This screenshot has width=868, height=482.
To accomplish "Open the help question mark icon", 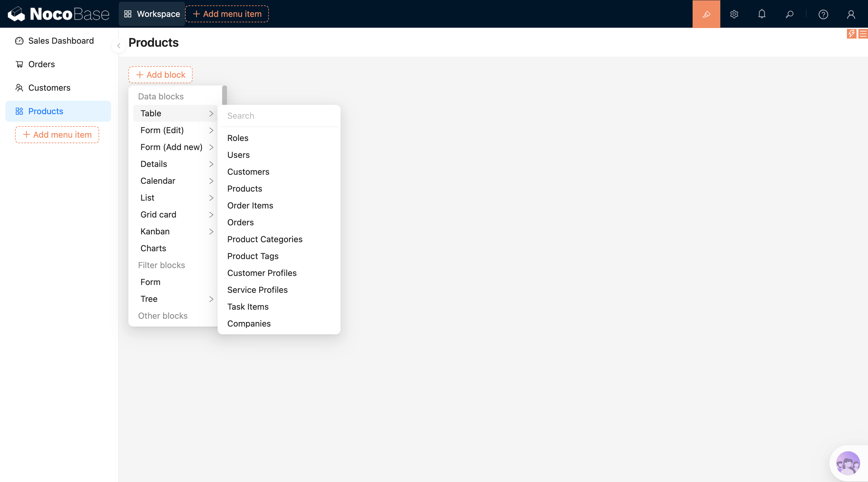I will tap(823, 14).
